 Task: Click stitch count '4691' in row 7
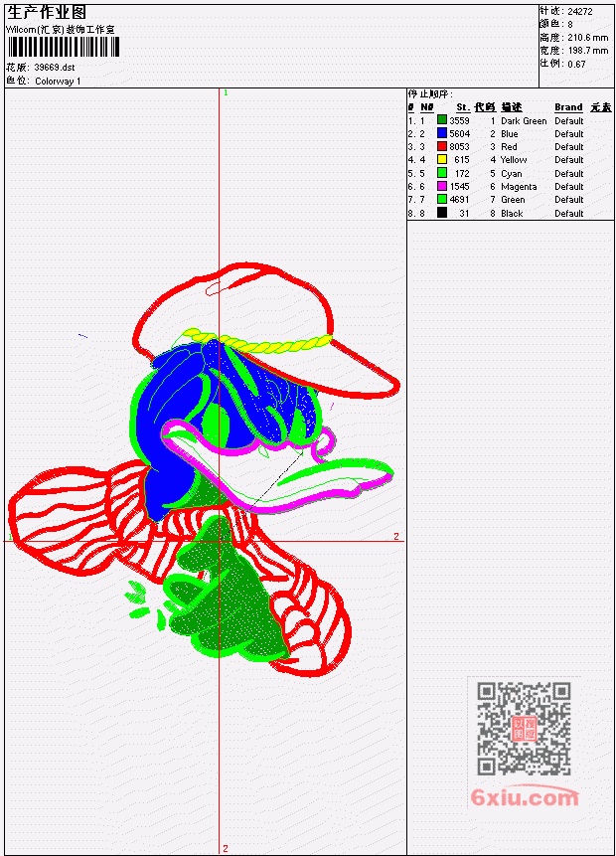click(459, 200)
